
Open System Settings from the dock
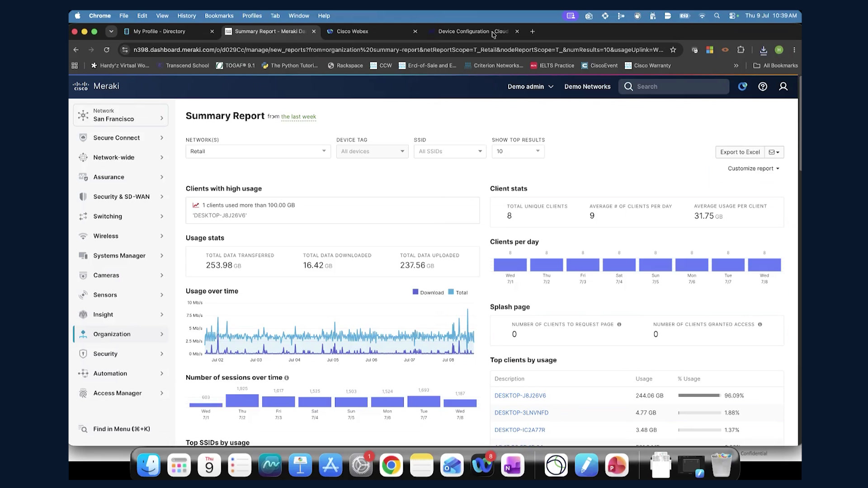pyautogui.click(x=361, y=465)
